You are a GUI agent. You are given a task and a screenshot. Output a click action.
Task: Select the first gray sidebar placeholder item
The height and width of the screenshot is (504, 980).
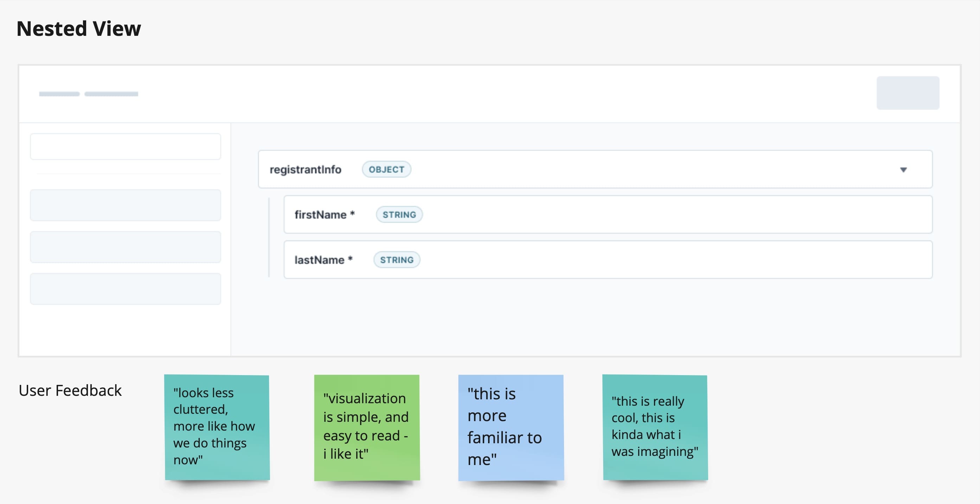pyautogui.click(x=125, y=205)
